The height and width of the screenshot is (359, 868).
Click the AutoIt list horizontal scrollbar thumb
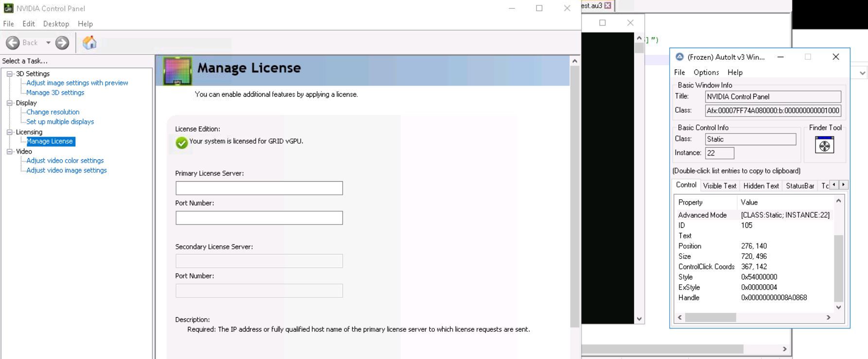point(710,317)
